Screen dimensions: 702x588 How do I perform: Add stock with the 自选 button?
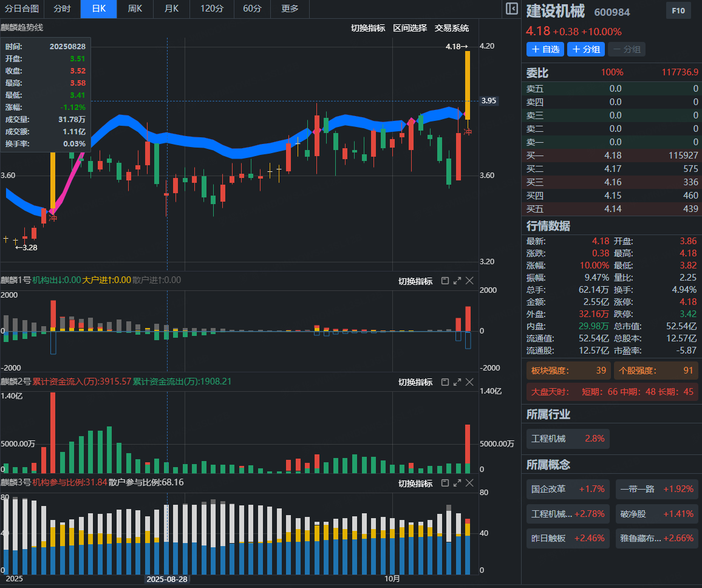pos(545,49)
